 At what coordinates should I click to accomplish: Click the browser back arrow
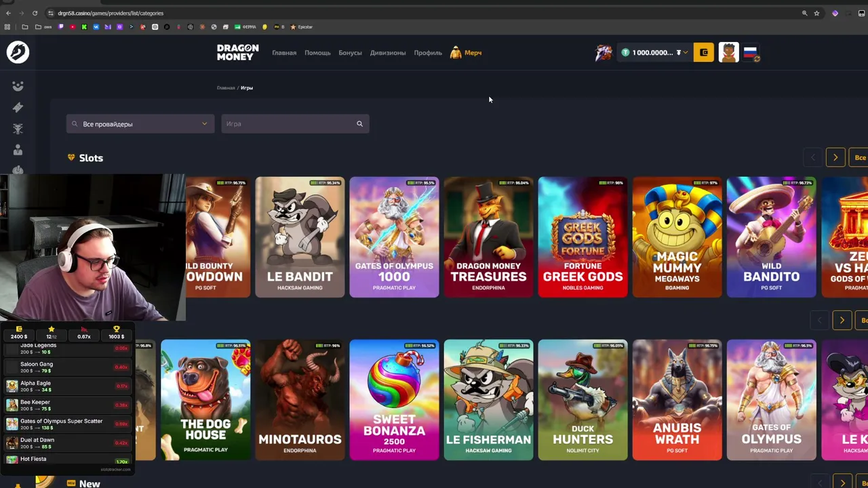tap(8, 13)
